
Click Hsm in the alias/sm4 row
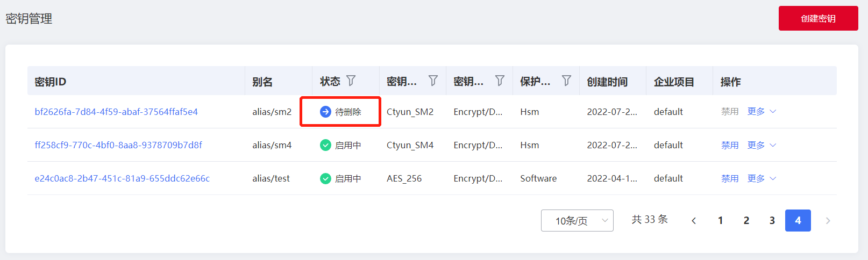(x=530, y=145)
